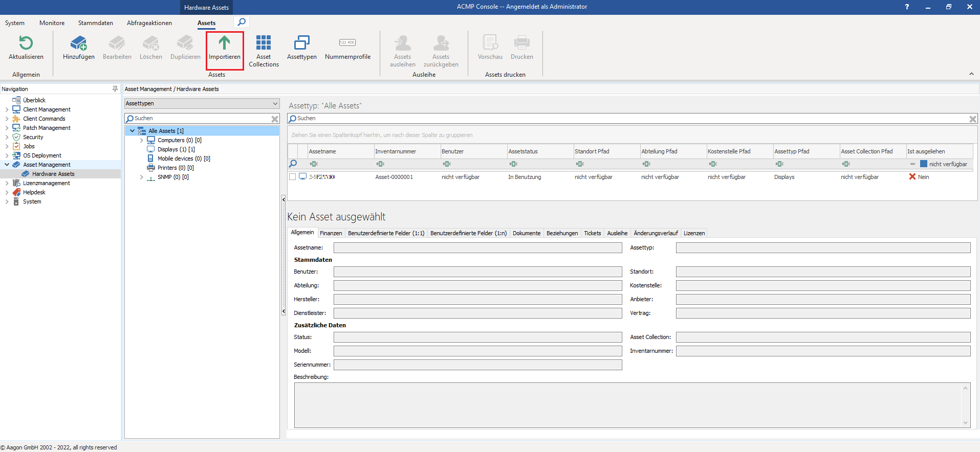Image resolution: width=980 pixels, height=452 pixels.
Task: Switch to the Dokumente tab
Action: [527, 233]
